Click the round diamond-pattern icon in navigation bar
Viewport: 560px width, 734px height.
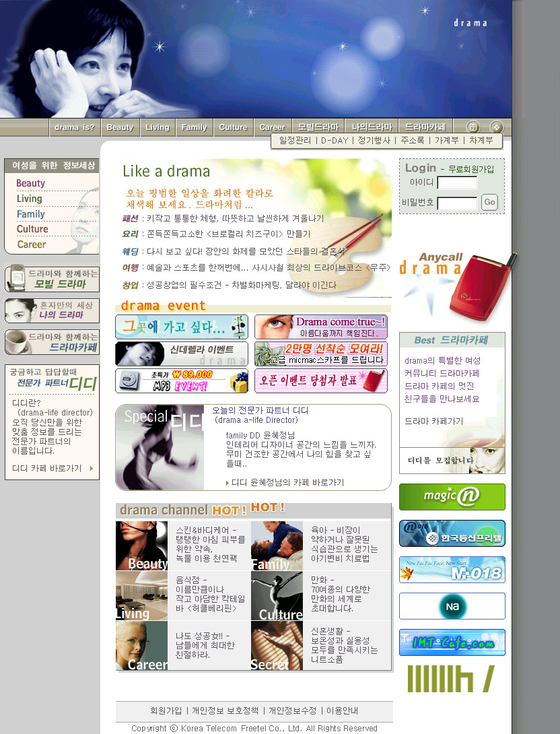496,127
